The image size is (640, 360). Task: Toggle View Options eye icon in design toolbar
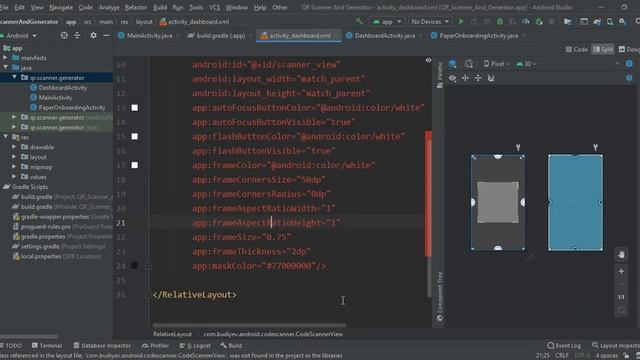453,78
